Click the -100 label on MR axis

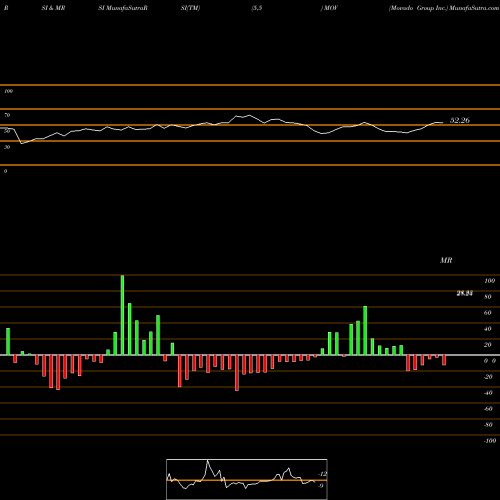pyautogui.click(x=489, y=441)
